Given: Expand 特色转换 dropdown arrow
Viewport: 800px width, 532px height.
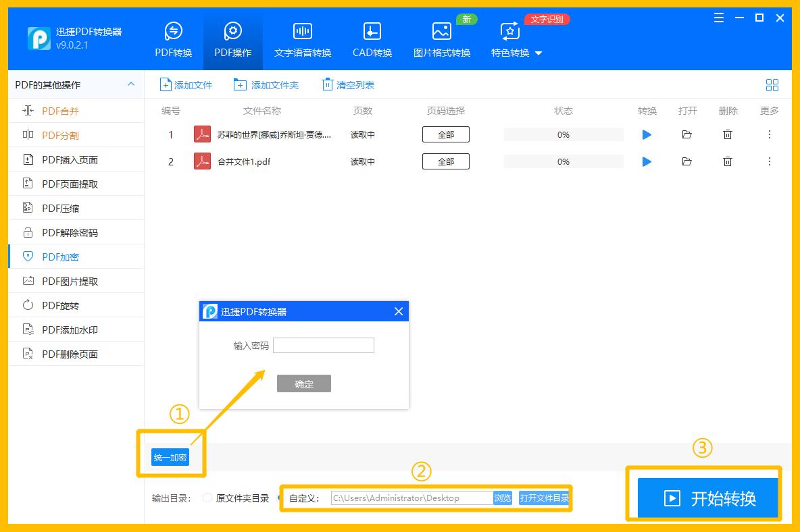Looking at the screenshot, I should tap(539, 53).
